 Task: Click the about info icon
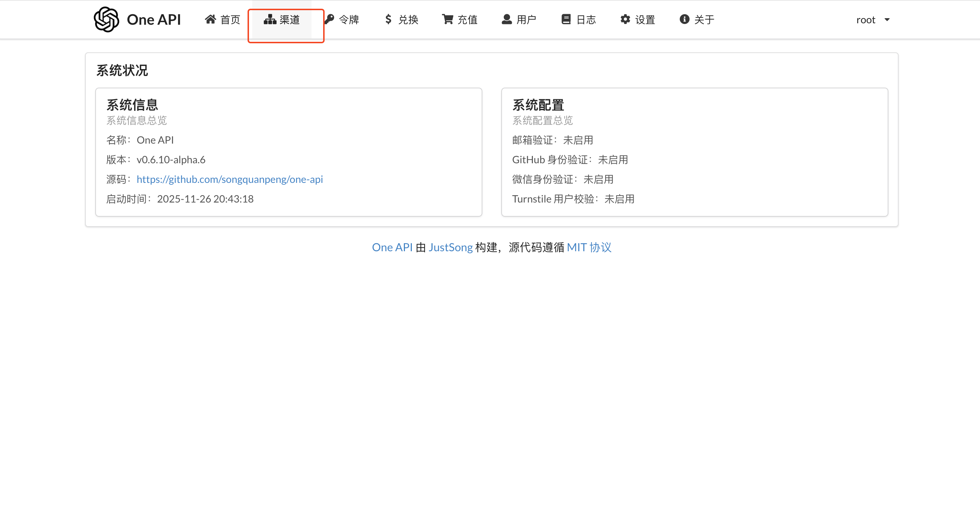[x=684, y=19]
